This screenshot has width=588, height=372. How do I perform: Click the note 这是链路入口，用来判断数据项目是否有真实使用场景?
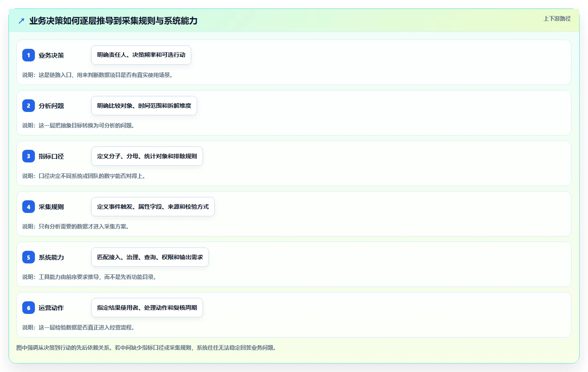pos(98,75)
